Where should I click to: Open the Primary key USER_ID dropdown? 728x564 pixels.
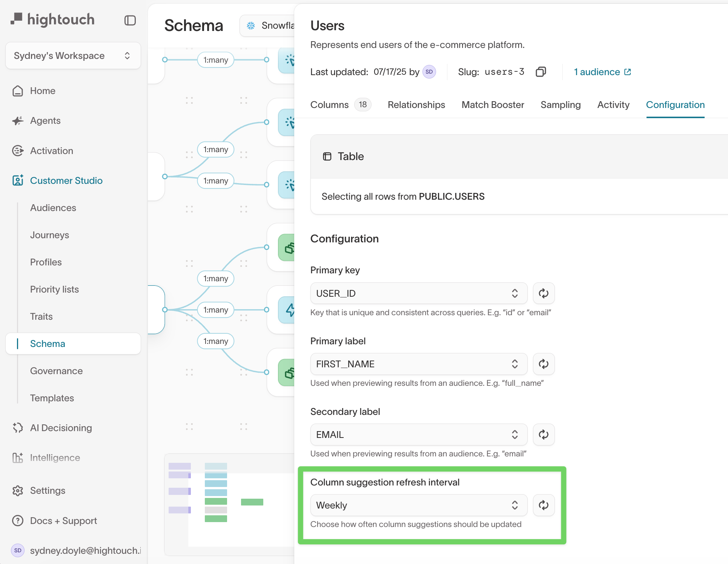pos(418,293)
